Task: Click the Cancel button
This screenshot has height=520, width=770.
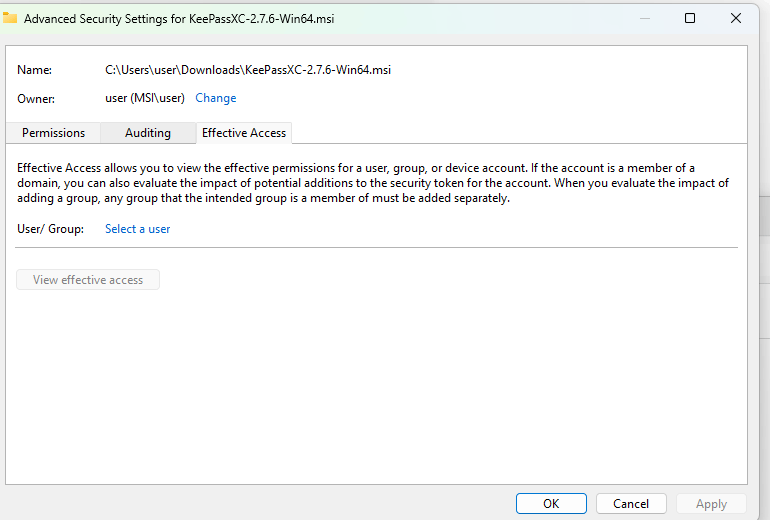Action: [631, 504]
